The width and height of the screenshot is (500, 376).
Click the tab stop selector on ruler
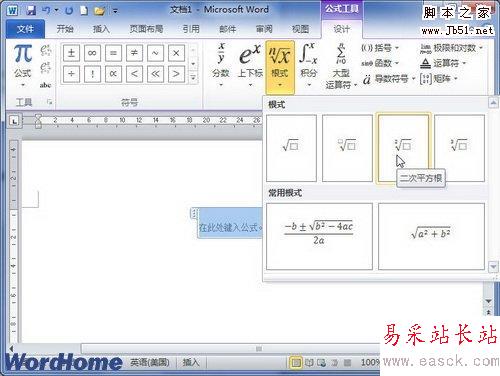point(14,122)
